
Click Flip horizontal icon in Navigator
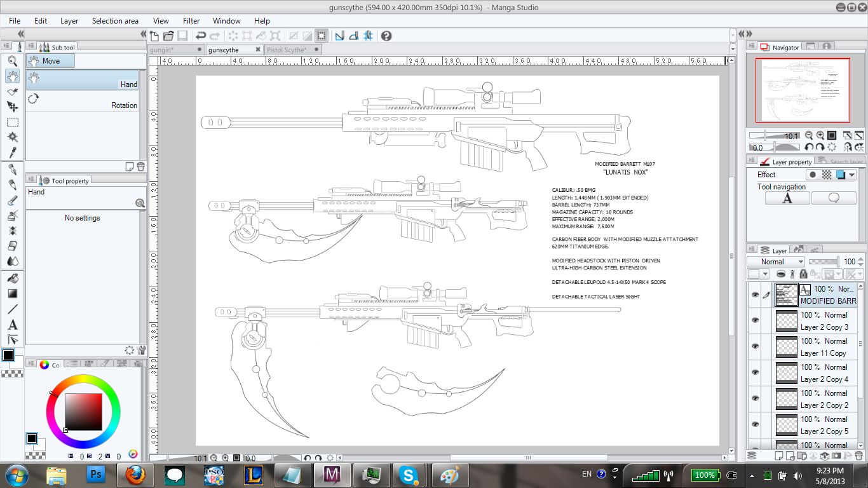pyautogui.click(x=848, y=147)
